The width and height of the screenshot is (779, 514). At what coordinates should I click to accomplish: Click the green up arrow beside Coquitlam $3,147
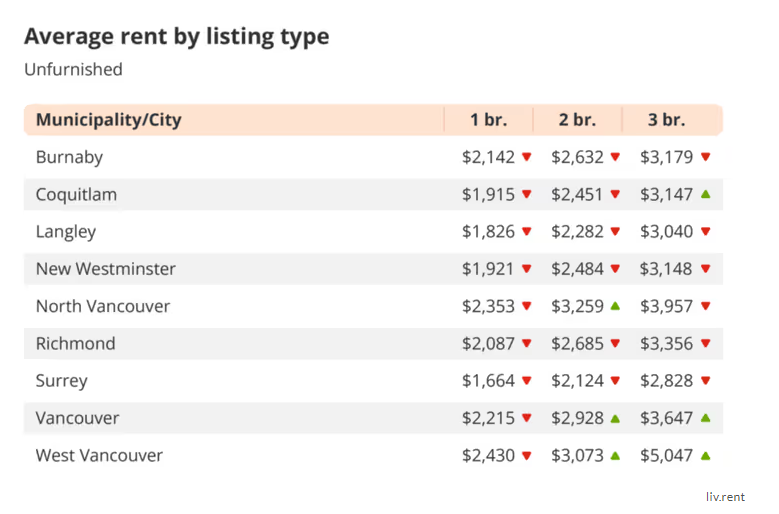[705, 194]
